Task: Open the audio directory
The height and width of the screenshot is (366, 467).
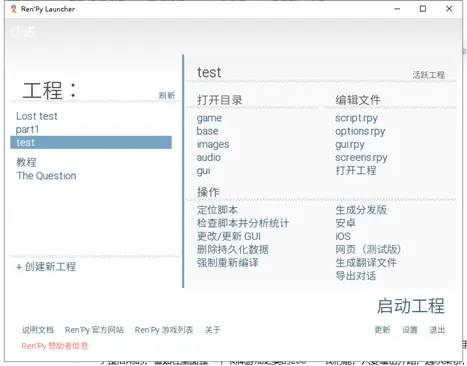Action: (209, 157)
